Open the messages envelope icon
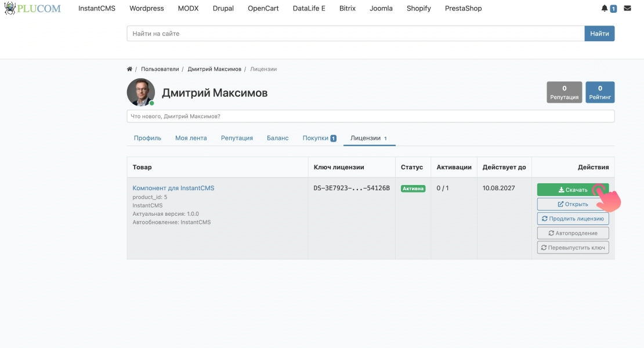The height and width of the screenshot is (348, 644). pos(627,8)
